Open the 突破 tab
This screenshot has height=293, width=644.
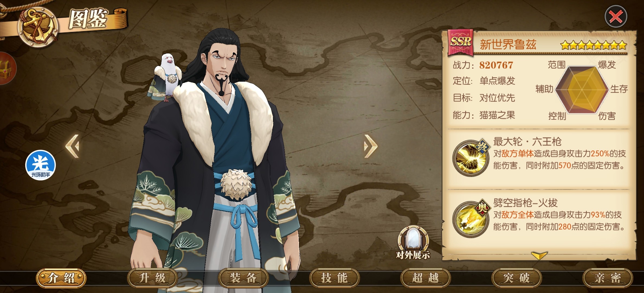click(x=517, y=278)
